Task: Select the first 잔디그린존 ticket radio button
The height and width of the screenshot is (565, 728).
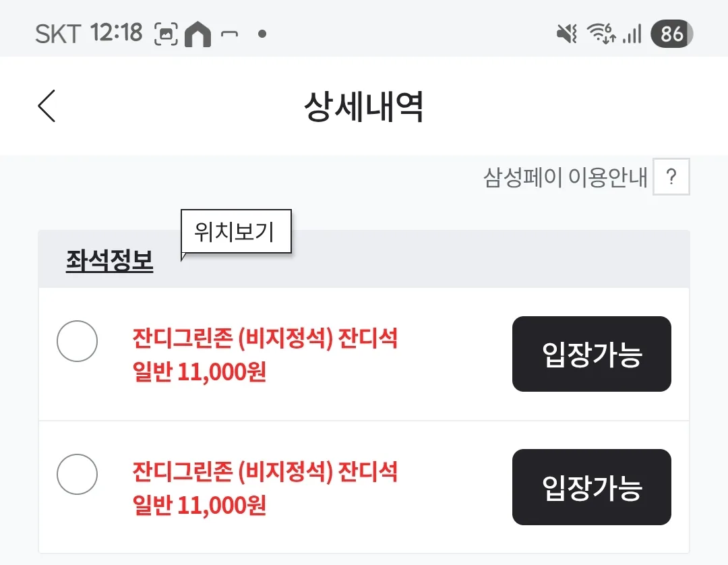Action: coord(77,340)
